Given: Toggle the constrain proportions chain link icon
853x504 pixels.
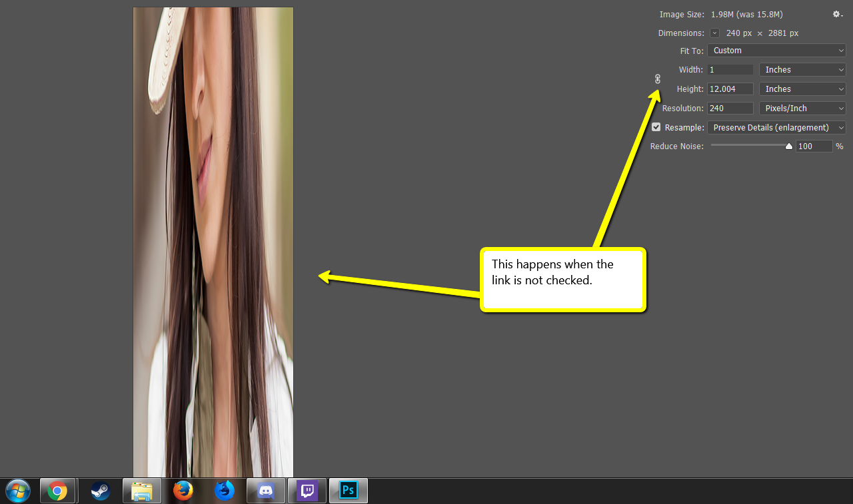Looking at the screenshot, I should click(x=658, y=79).
